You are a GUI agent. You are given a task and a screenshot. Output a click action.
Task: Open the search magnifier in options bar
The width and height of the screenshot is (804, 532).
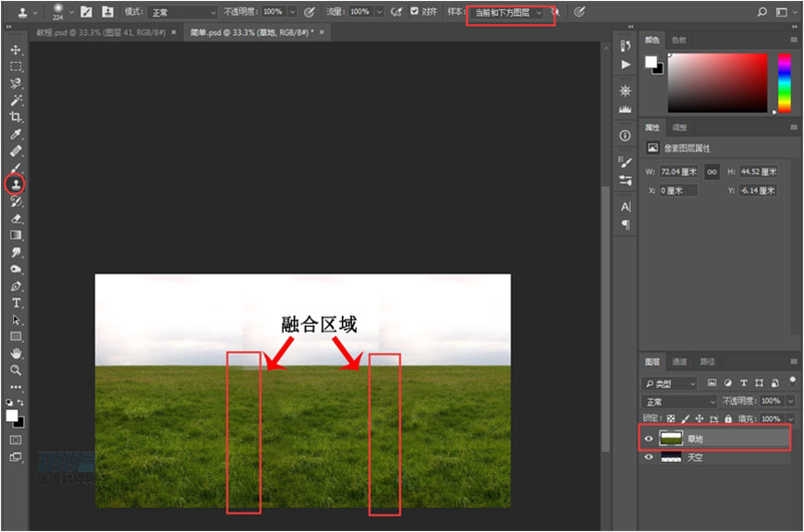[762, 12]
